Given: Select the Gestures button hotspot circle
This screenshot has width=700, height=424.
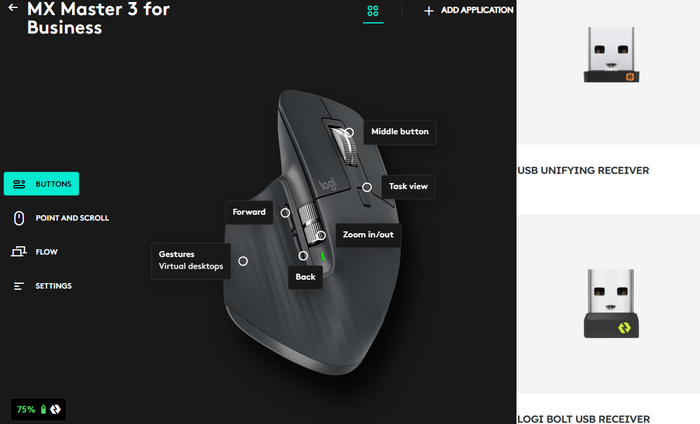Looking at the screenshot, I should pos(243,261).
